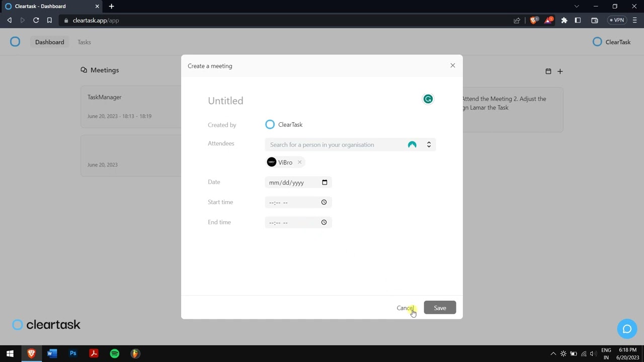
Task: Close the Cleartask - Dashboard tab
Action: point(97,7)
